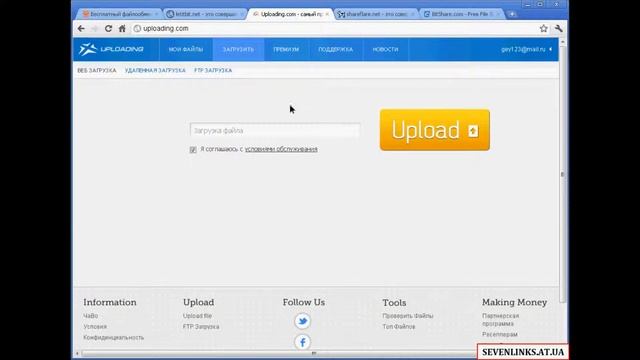
Task: Open the browser wrench settings menu
Action: (x=558, y=29)
